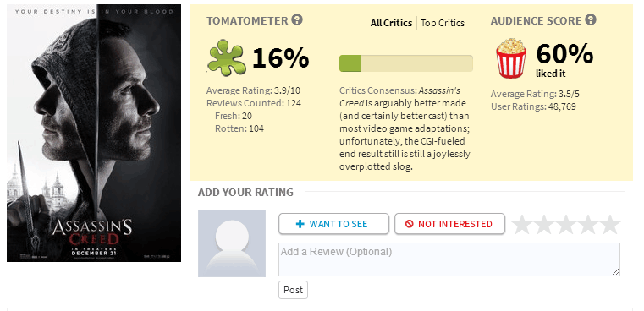Click the user avatar placeholder image
The height and width of the screenshot is (311, 644).
(x=232, y=243)
